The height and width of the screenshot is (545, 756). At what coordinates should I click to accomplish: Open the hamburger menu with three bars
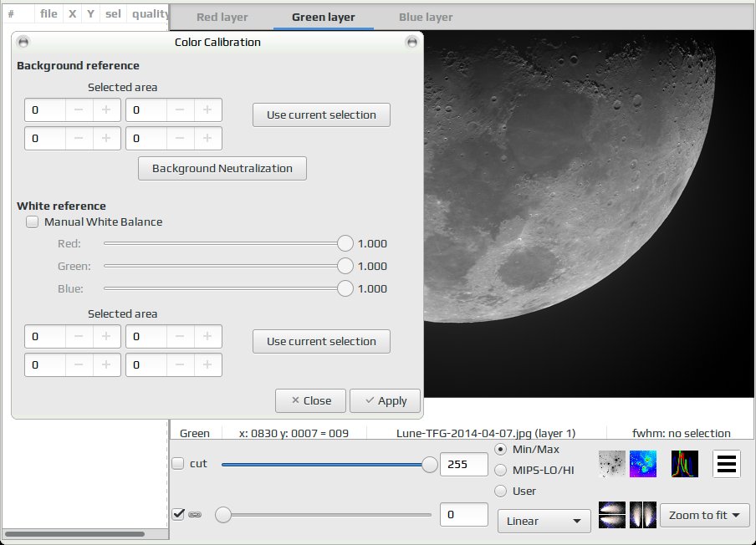tap(727, 464)
